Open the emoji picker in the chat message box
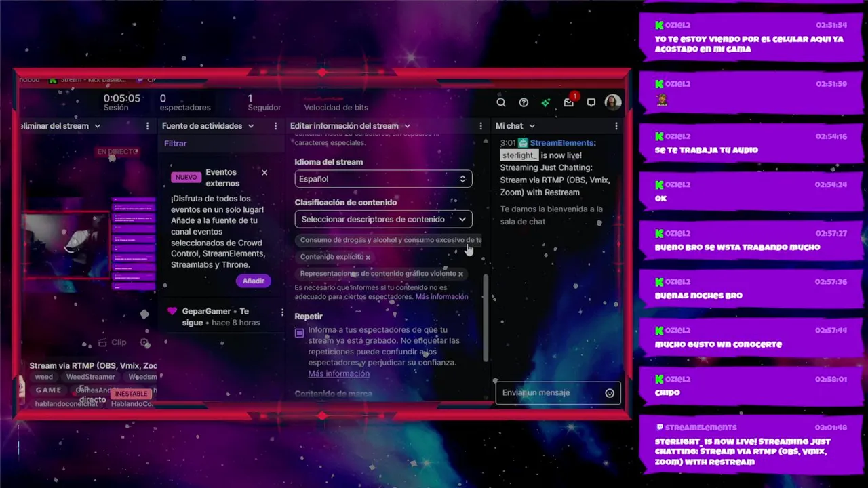The image size is (868, 488). [x=610, y=393]
